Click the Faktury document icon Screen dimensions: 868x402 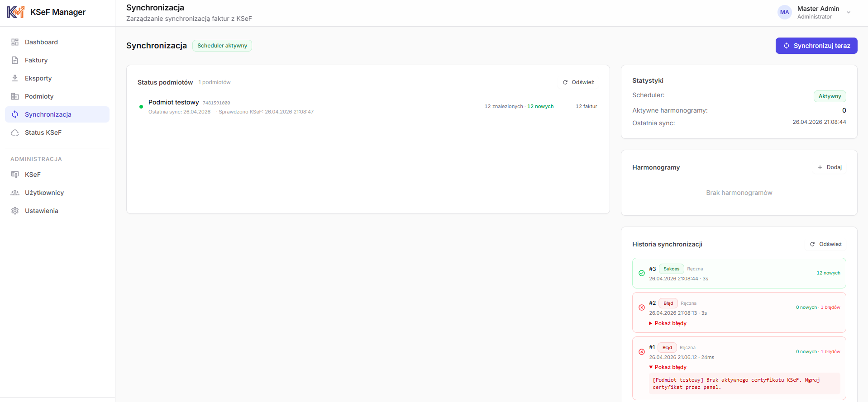point(15,60)
